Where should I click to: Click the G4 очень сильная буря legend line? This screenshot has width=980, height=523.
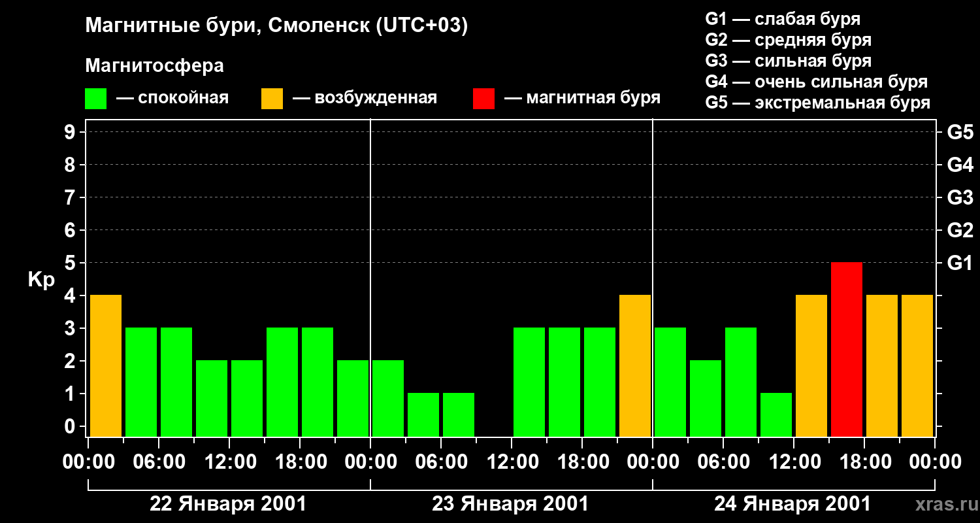[x=817, y=82]
